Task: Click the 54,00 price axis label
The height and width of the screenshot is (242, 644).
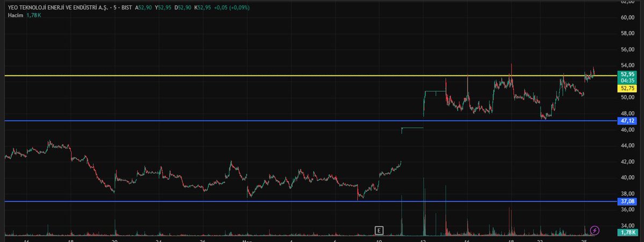Action: pyautogui.click(x=627, y=66)
